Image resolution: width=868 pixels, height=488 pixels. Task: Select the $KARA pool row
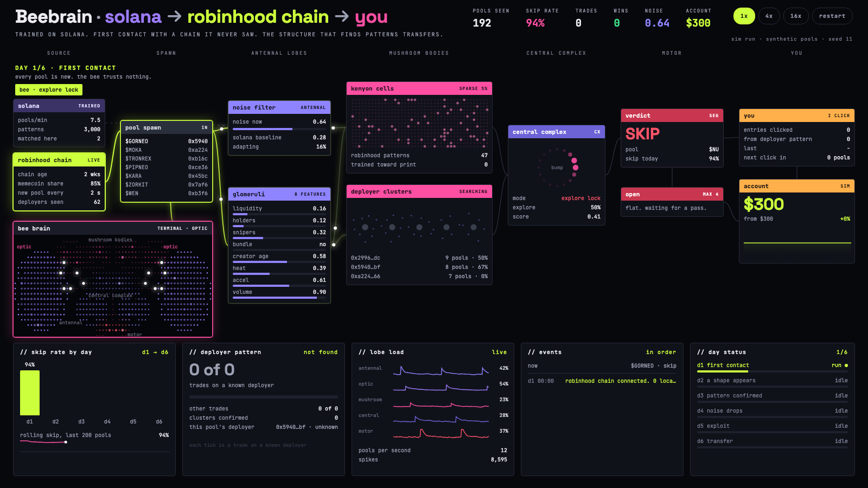pyautogui.click(x=167, y=176)
